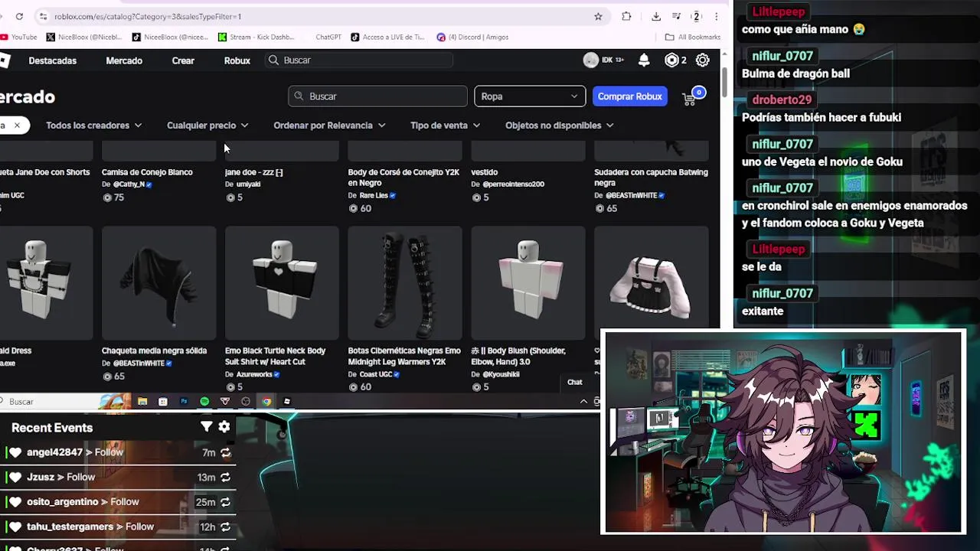Open Camisa de Conejo Blanco item
The image size is (980, 551).
click(x=147, y=172)
